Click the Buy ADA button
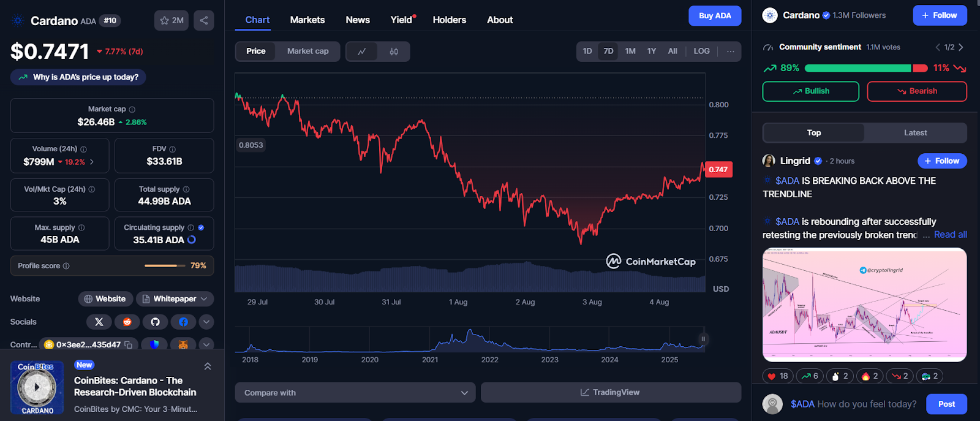This screenshot has width=980, height=421. [x=715, y=16]
